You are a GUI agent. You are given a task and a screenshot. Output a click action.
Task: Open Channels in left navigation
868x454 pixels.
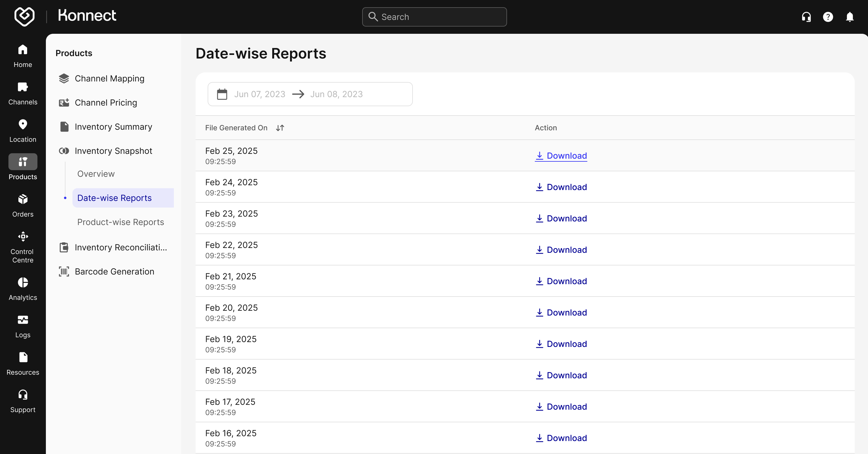tap(23, 94)
